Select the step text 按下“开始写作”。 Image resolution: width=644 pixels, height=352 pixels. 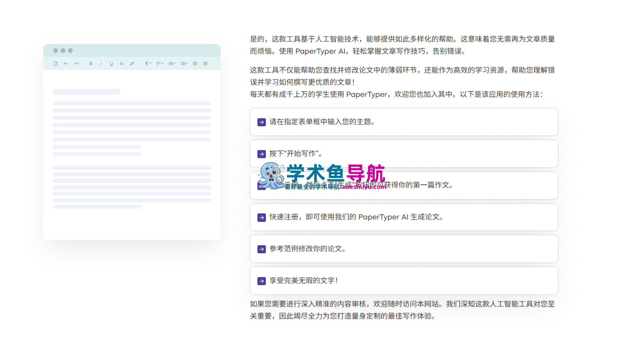296,154
